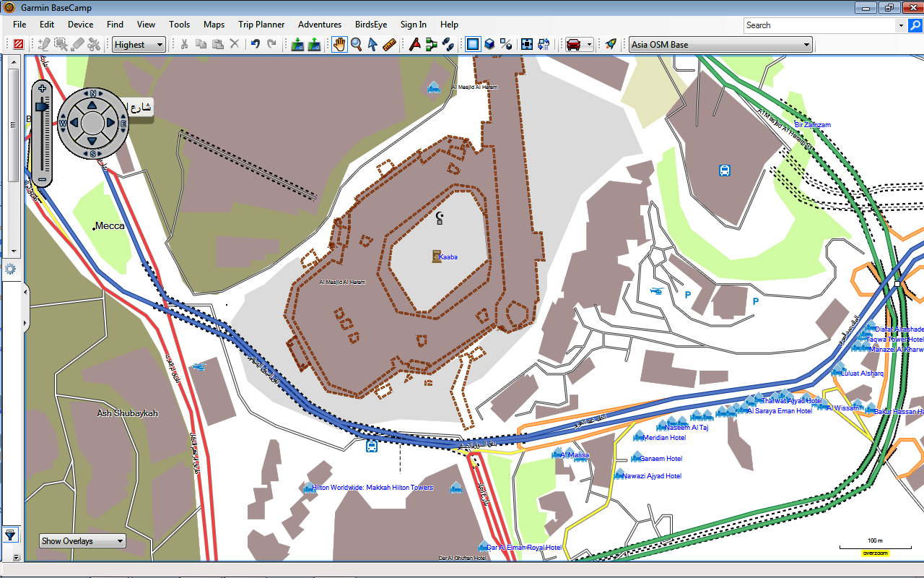This screenshot has height=578, width=924.
Task: Click Hilton Worldwide Makkah Hilton Towers label
Action: [x=372, y=488]
